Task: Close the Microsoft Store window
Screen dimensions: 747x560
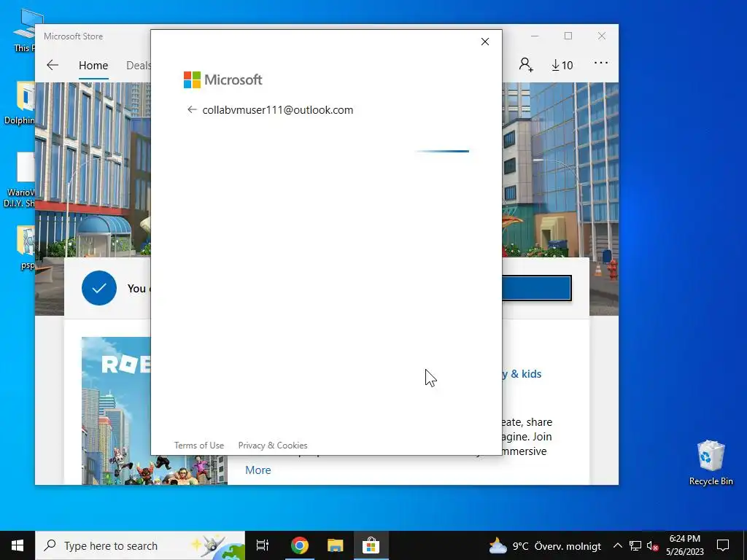Action: 602,36
